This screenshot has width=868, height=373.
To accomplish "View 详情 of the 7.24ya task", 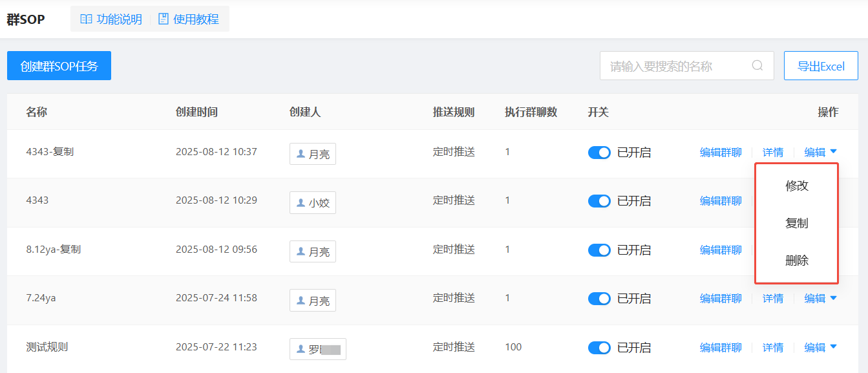I will click(x=773, y=299).
